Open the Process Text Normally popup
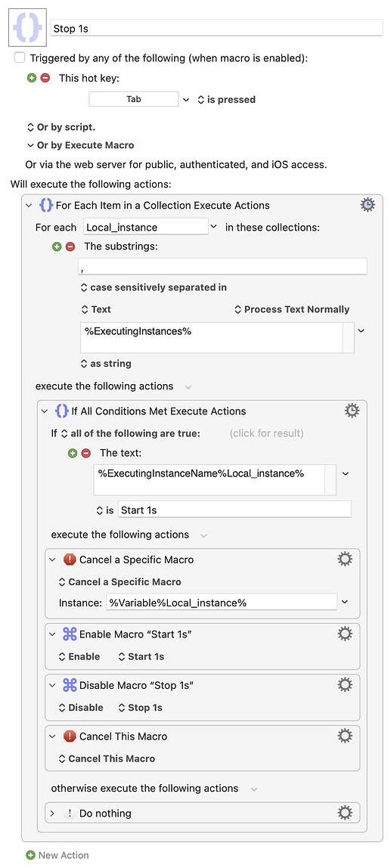This screenshot has width=391, height=868. pos(292,309)
